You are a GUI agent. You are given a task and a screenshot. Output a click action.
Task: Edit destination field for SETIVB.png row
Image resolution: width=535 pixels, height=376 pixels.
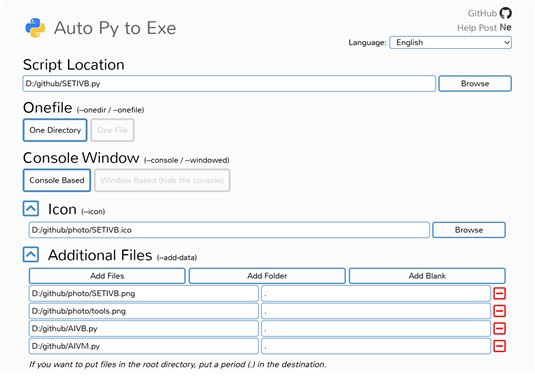(x=376, y=293)
